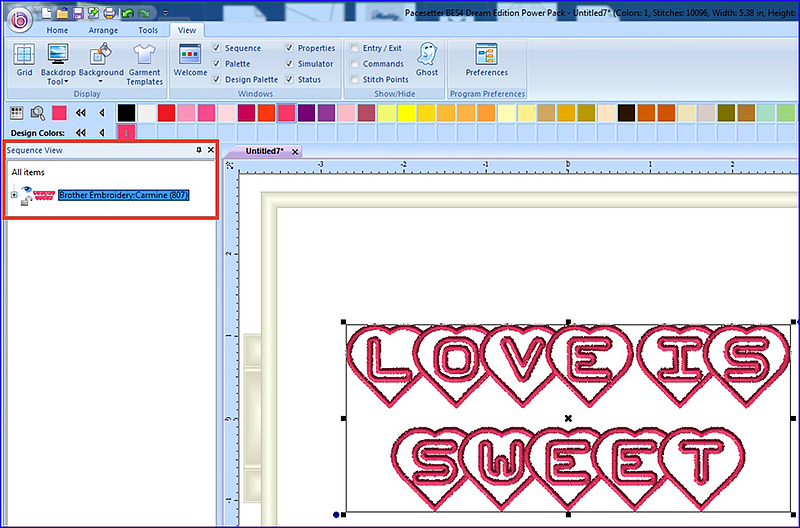The image size is (800, 528).
Task: Pick the black color swatch in palette
Action: 126,113
